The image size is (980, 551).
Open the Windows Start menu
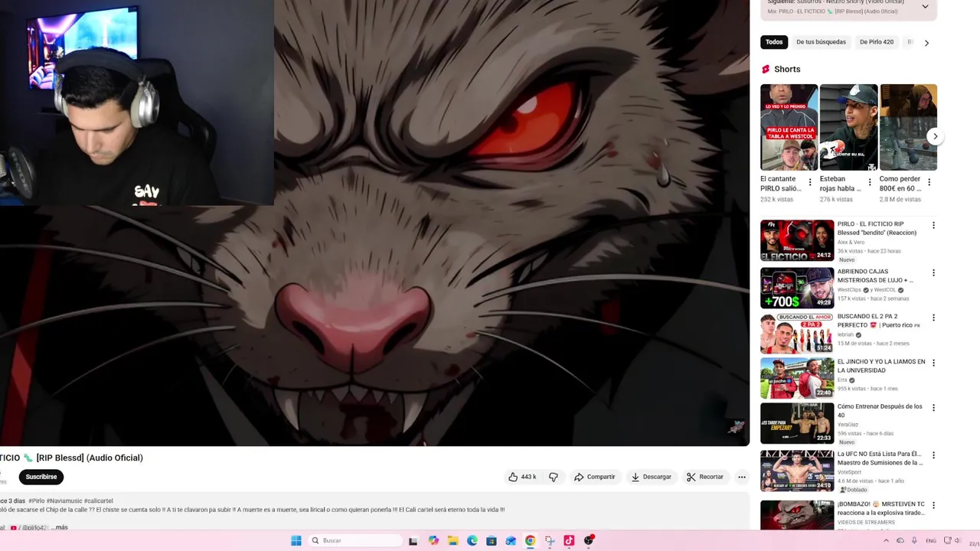tap(296, 540)
